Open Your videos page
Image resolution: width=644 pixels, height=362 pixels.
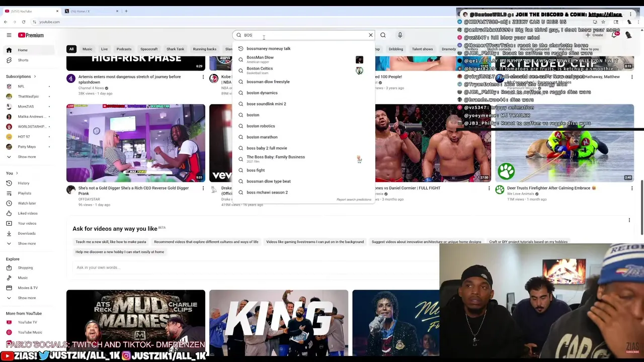coord(28,223)
